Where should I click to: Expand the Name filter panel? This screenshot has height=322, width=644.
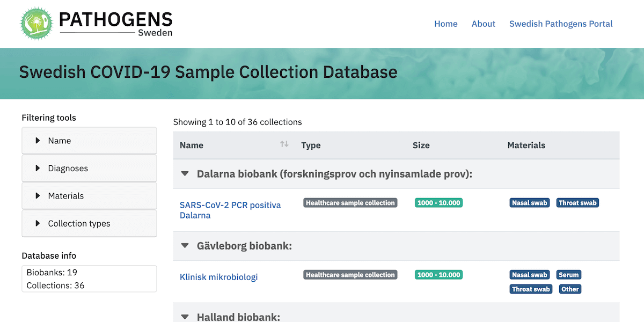coord(89,141)
